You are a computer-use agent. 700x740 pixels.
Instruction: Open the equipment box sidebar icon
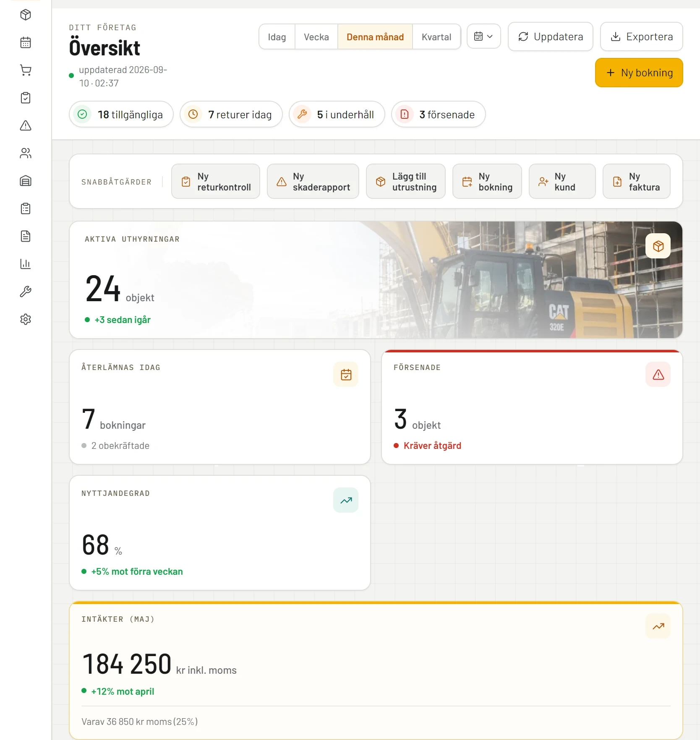pos(26,15)
